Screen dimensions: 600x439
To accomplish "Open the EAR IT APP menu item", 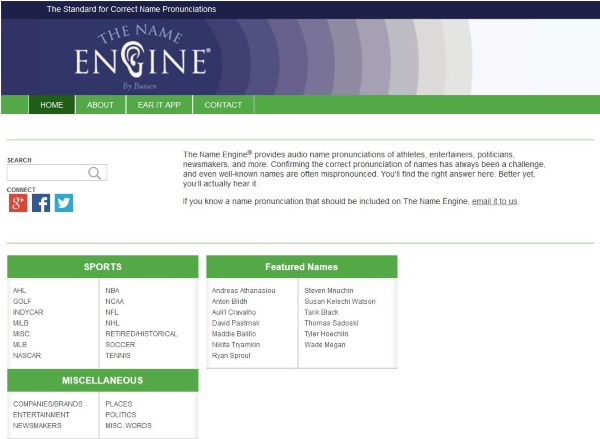I will pos(159,105).
